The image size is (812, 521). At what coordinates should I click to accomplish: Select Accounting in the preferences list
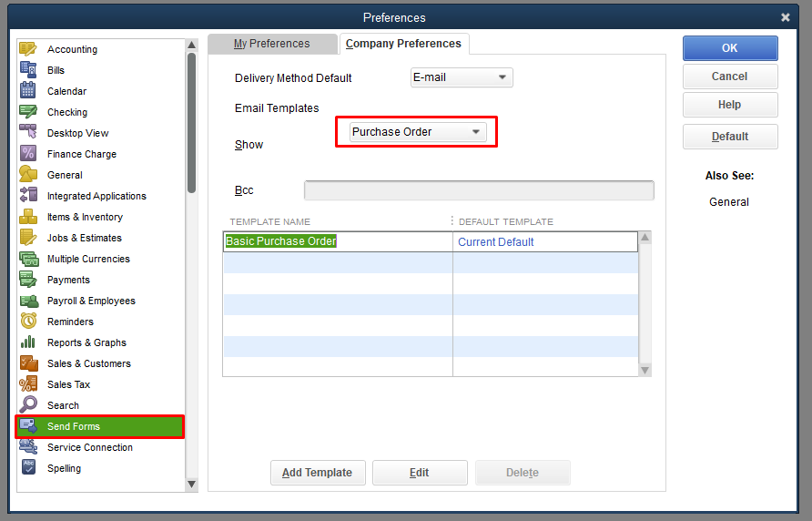(x=72, y=49)
